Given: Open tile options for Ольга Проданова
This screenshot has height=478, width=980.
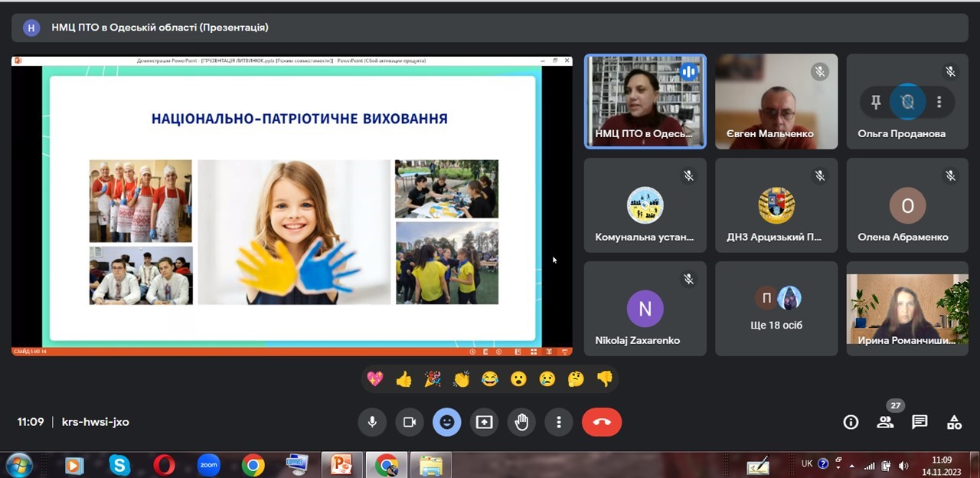Looking at the screenshot, I should coord(939,102).
